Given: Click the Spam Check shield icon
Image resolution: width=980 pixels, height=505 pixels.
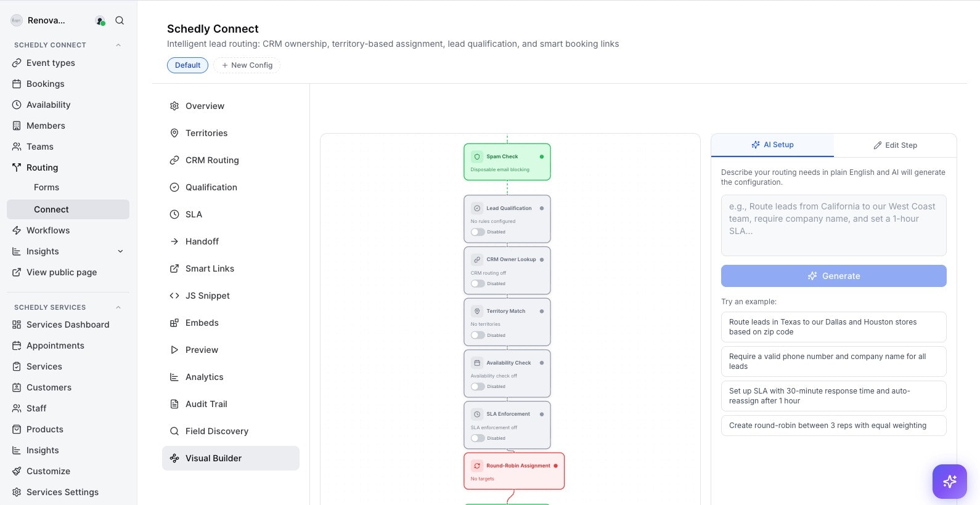Looking at the screenshot, I should click(477, 156).
